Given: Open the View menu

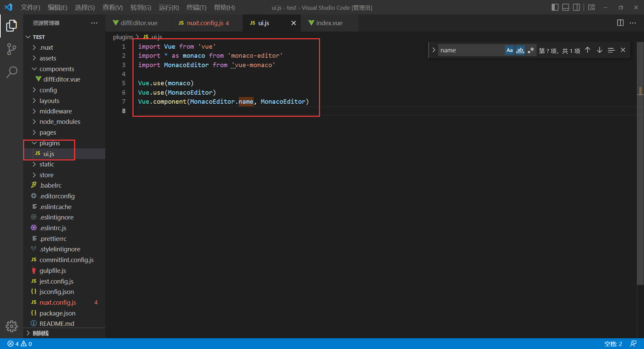Looking at the screenshot, I should pyautogui.click(x=112, y=7).
